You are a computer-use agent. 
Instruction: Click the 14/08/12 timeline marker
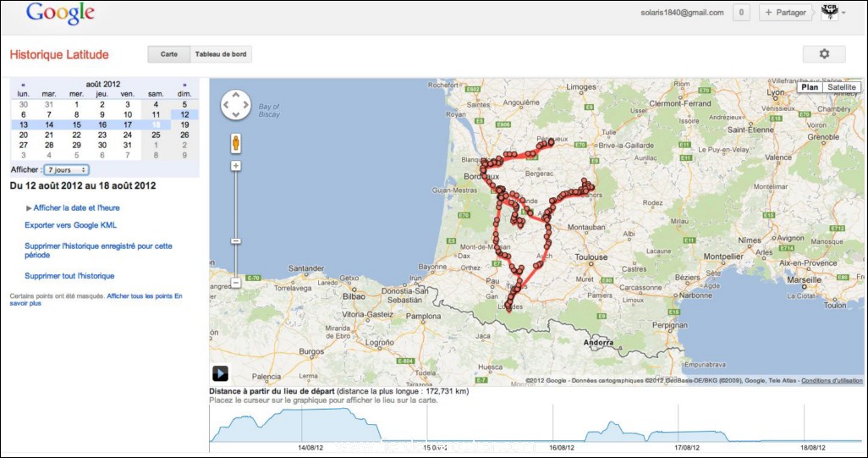pyautogui.click(x=310, y=447)
